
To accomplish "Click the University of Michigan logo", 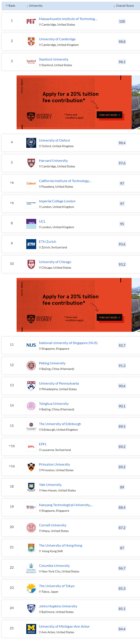I will pyautogui.click(x=31, y=628).
